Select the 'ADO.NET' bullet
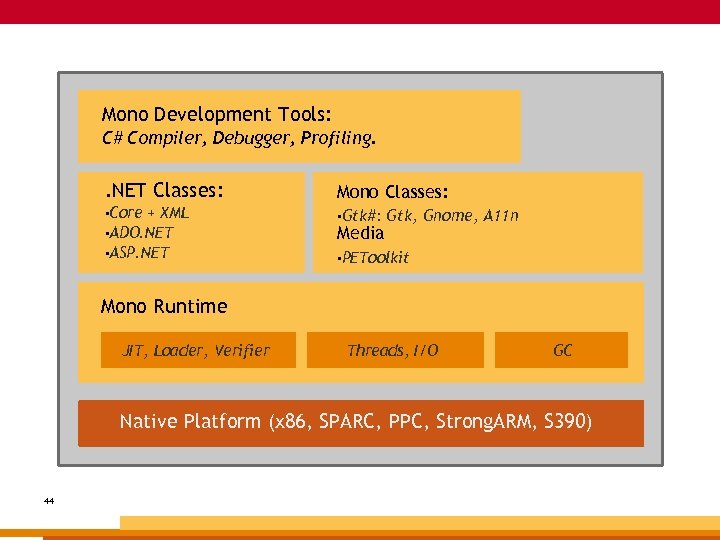Image resolution: width=720 pixels, height=540 pixels. click(x=139, y=233)
